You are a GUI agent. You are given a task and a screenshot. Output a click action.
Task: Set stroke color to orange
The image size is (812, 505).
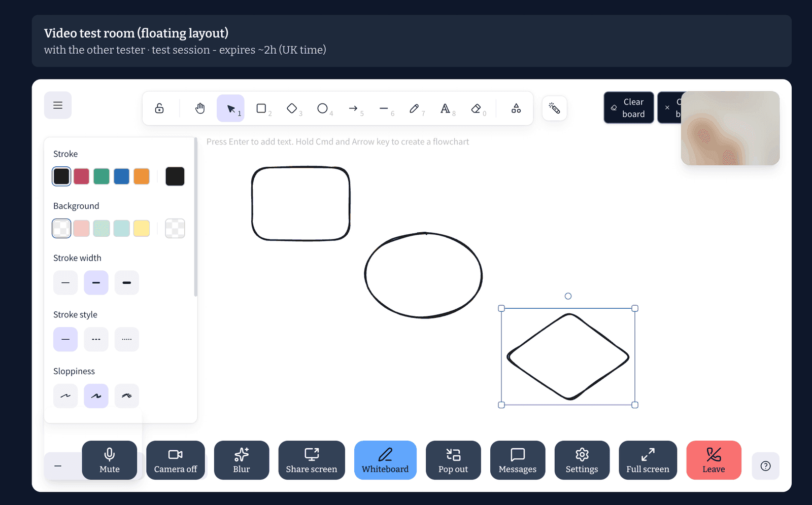(142, 176)
